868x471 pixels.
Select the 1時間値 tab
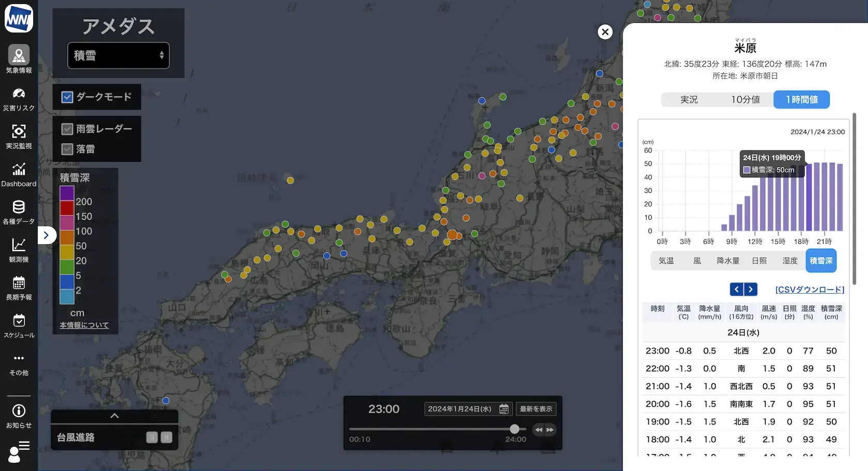point(801,99)
